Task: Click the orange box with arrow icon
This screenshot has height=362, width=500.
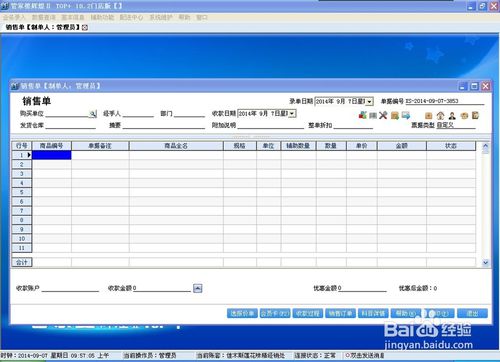Action: click(395, 115)
